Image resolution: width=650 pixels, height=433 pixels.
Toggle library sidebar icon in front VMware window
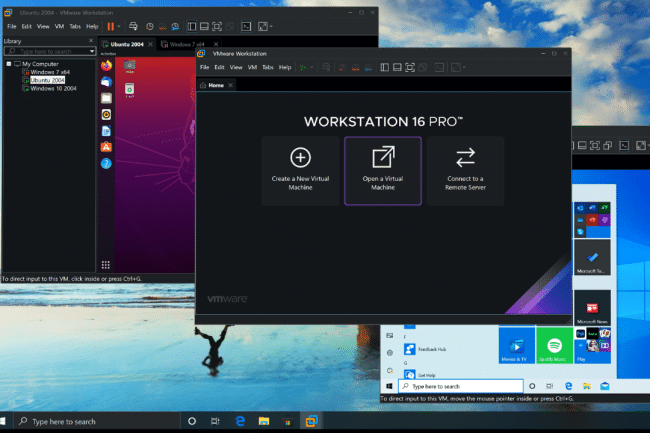(385, 68)
